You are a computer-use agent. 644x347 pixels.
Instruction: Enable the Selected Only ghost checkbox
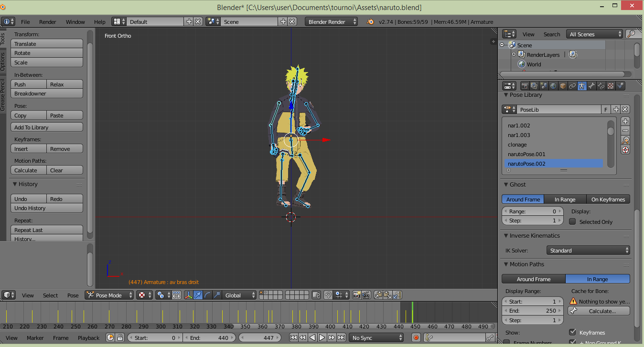pos(572,221)
